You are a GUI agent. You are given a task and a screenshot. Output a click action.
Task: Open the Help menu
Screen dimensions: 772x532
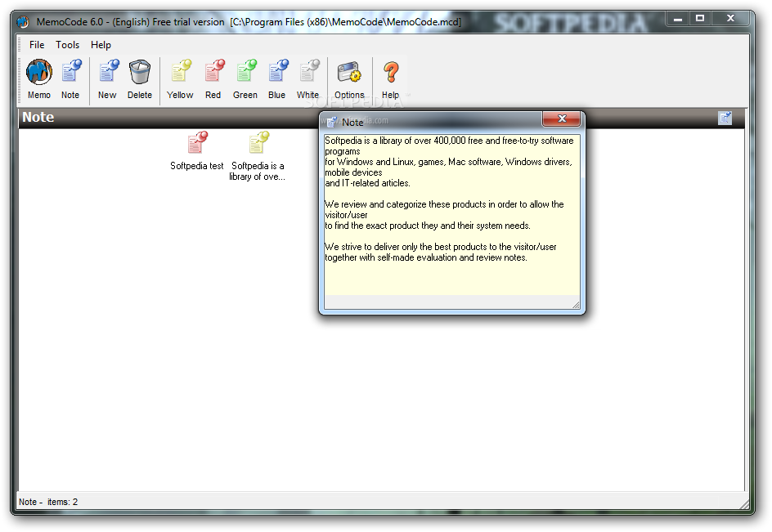click(x=101, y=45)
